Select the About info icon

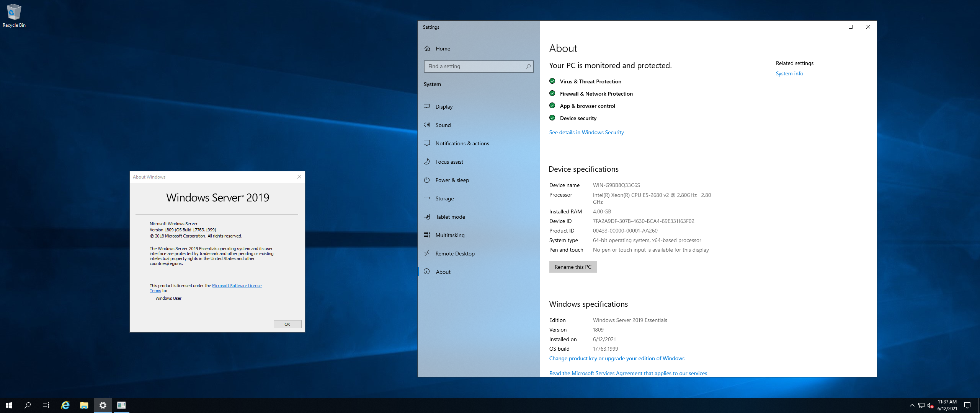point(427,272)
